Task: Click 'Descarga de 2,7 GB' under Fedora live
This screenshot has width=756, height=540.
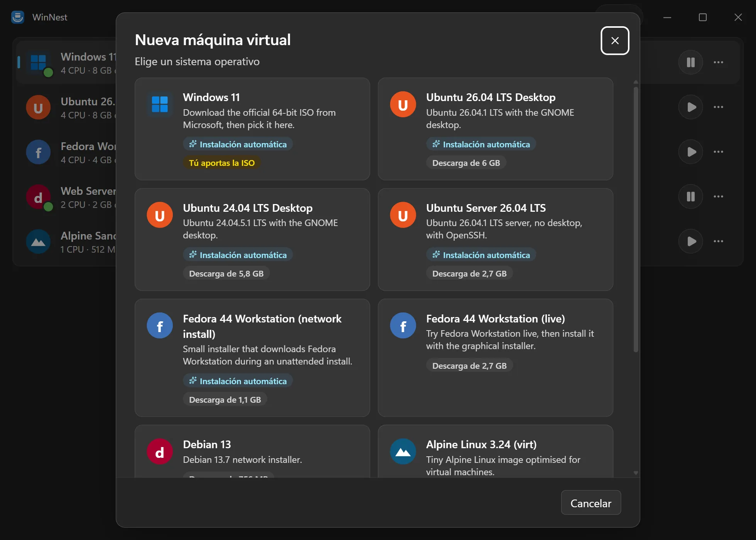Action: pos(469,366)
